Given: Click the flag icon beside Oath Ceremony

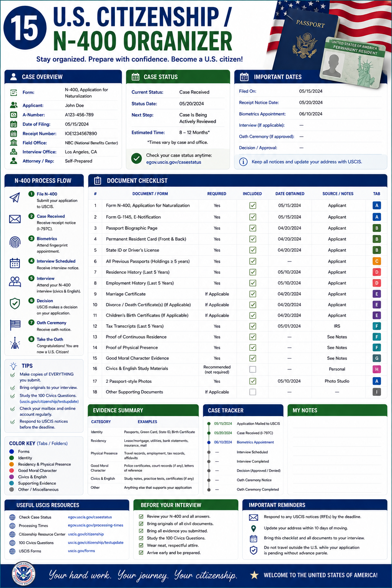Looking at the screenshot, I should 15,325.
